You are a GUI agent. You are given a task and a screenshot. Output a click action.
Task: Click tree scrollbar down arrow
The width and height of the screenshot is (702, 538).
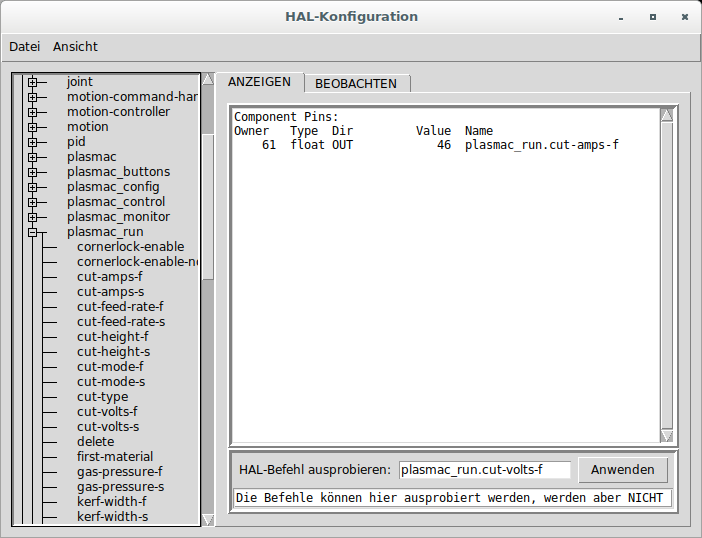click(x=208, y=520)
